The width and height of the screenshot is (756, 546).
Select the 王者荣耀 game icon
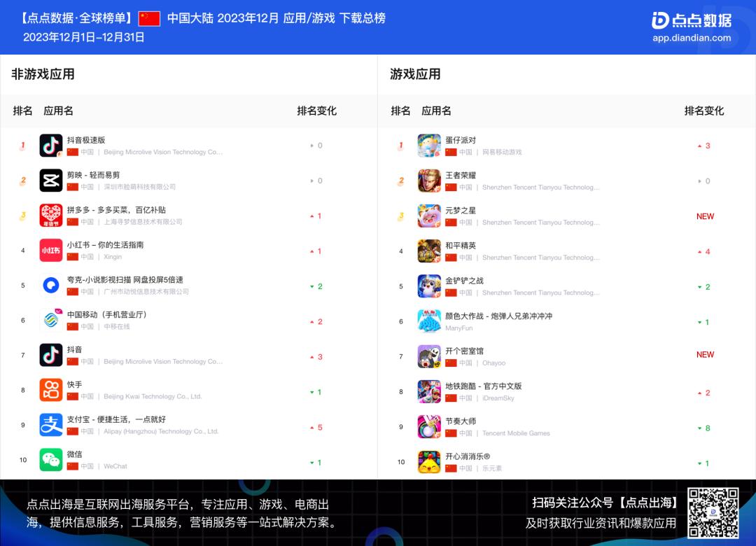point(428,181)
